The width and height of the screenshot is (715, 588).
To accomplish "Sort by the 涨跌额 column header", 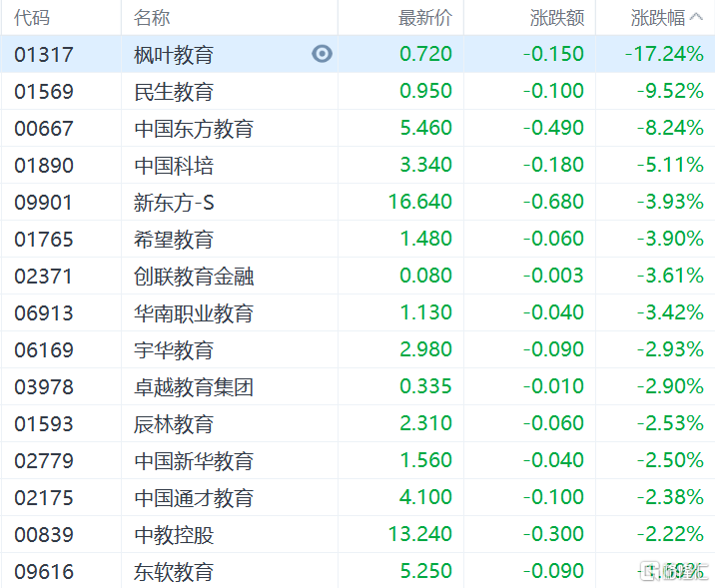I will click(557, 18).
